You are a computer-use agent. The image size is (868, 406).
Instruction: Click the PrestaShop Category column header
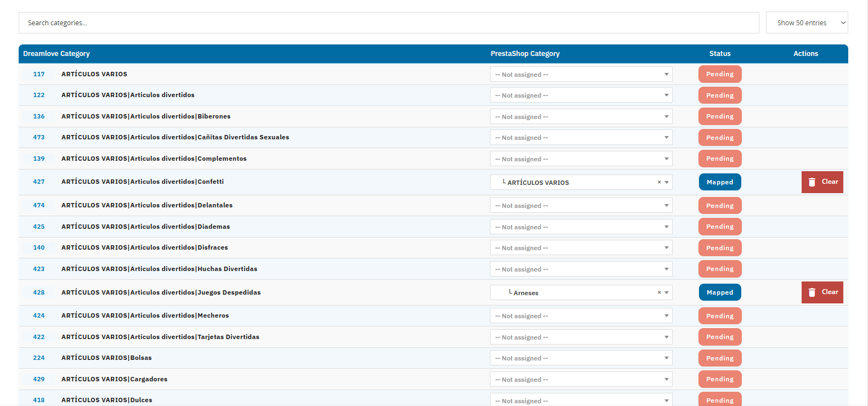(525, 54)
